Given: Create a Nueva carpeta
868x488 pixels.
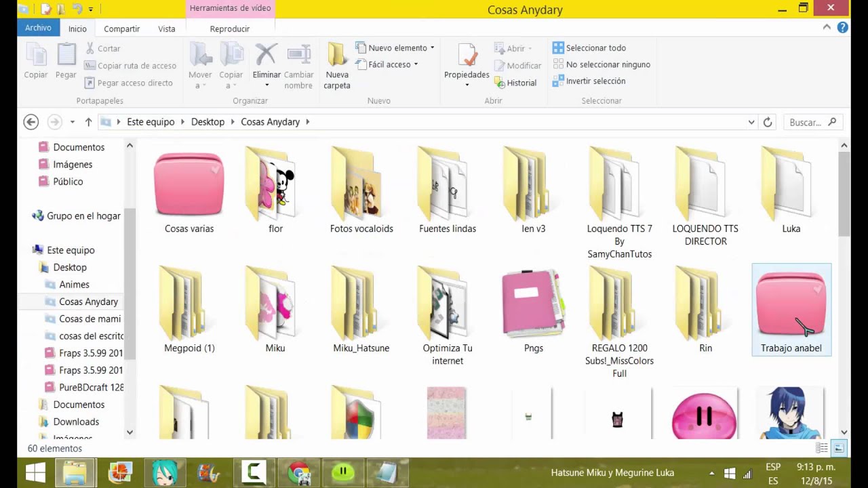Looking at the screenshot, I should [337, 66].
